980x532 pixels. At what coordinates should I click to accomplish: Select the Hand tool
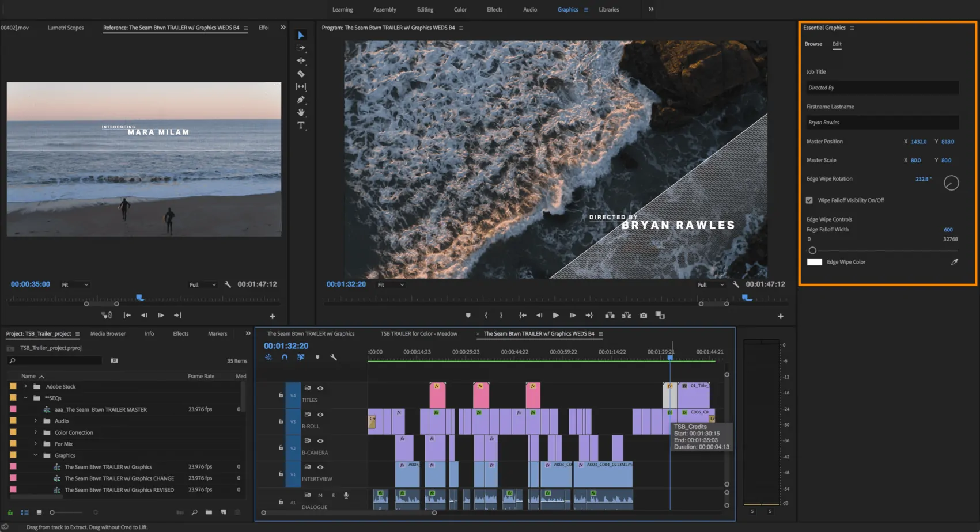(x=300, y=112)
